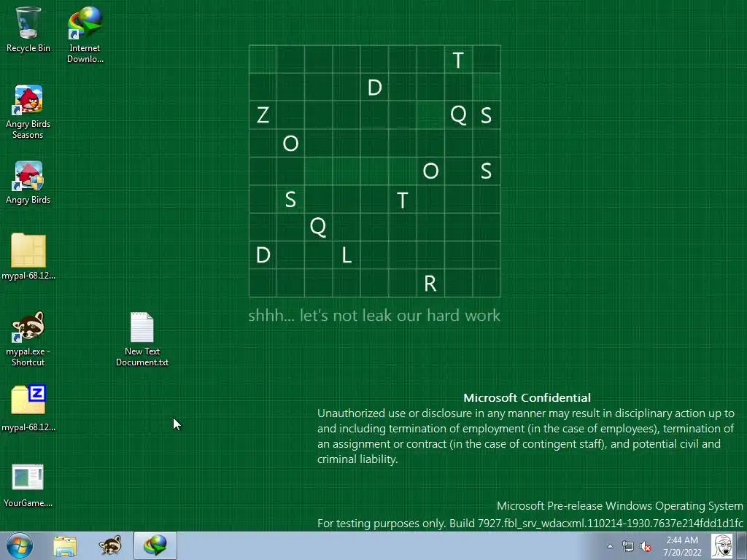The height and width of the screenshot is (560, 747).
Task: Select the mypal.exe - Shortcut raccoon icon
Action: (28, 339)
